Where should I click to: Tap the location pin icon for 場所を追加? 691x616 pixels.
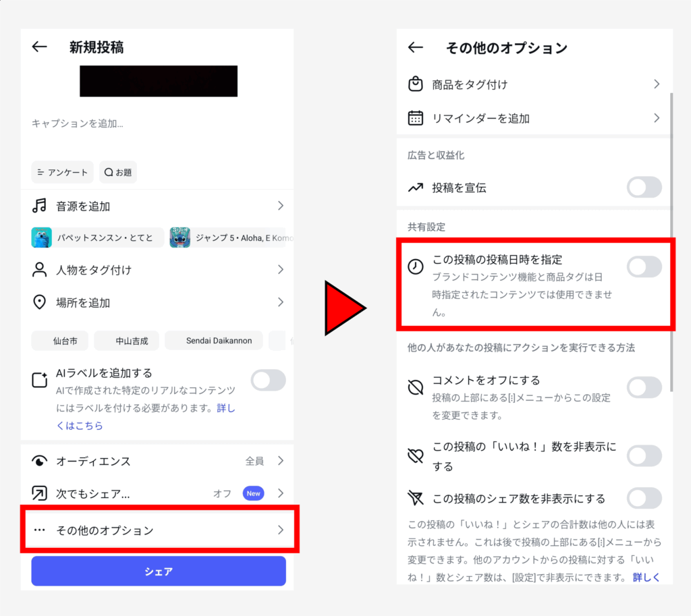(x=39, y=302)
